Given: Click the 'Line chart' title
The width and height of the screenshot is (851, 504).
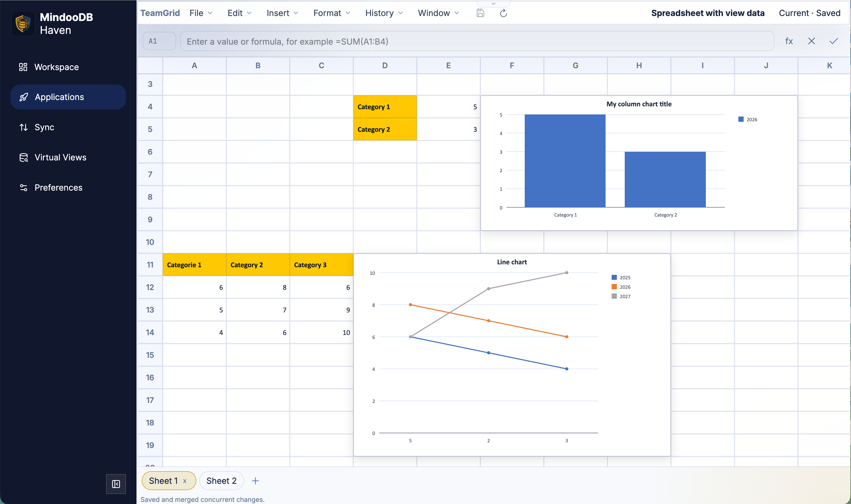Looking at the screenshot, I should 512,262.
